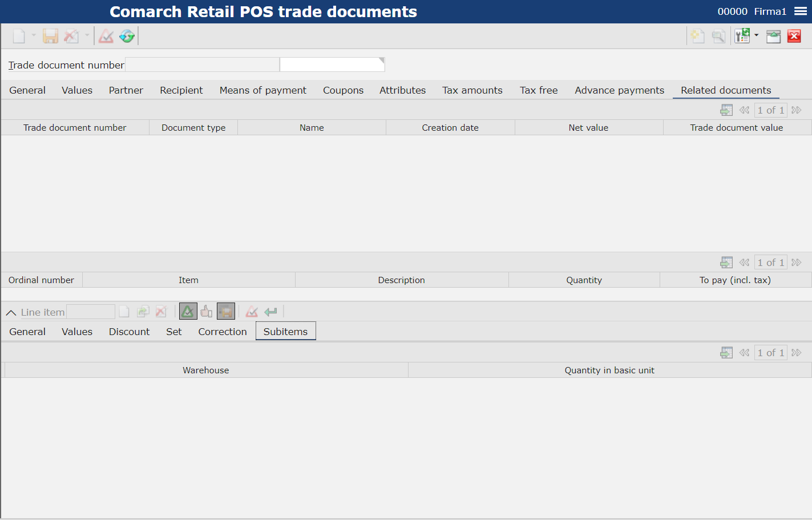Image resolution: width=812 pixels, height=520 pixels.
Task: Switch to the top Values tab
Action: coord(77,90)
